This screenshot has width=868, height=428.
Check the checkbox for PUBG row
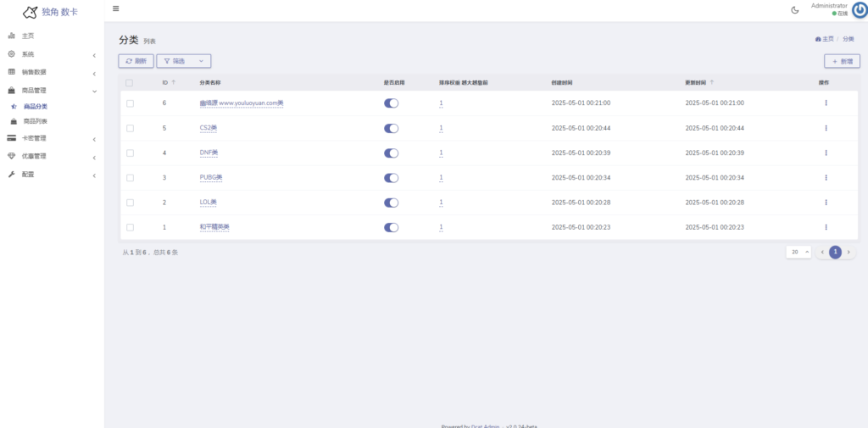tap(130, 178)
